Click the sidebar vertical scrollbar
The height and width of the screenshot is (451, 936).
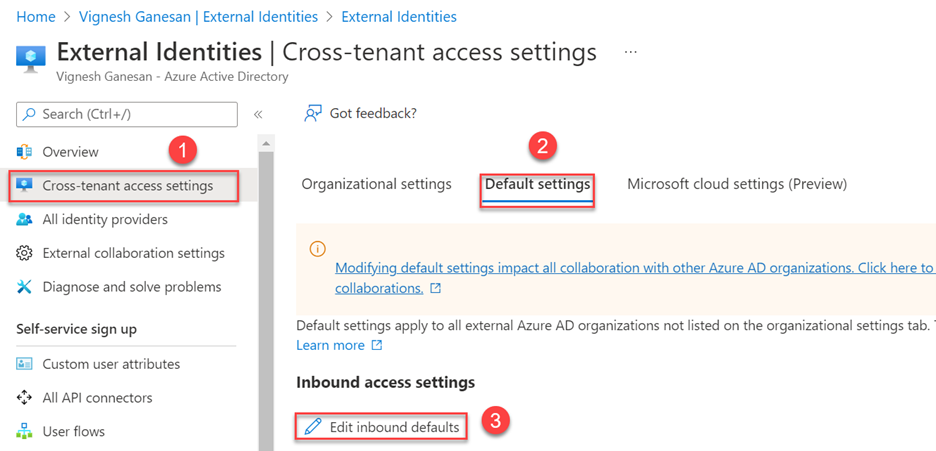pyautogui.click(x=266, y=300)
